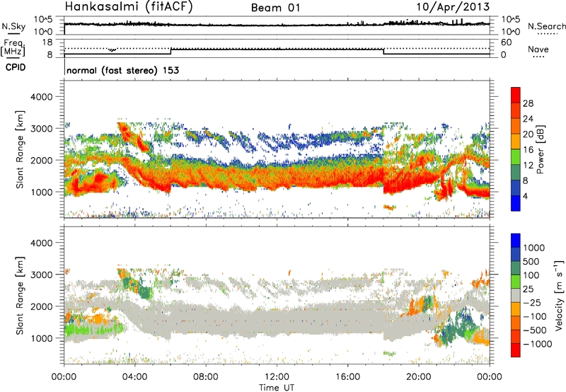Image resolution: width=566 pixels, height=392 pixels.
Task: Click the "3000" tick label of the power panel
Action: point(42,128)
